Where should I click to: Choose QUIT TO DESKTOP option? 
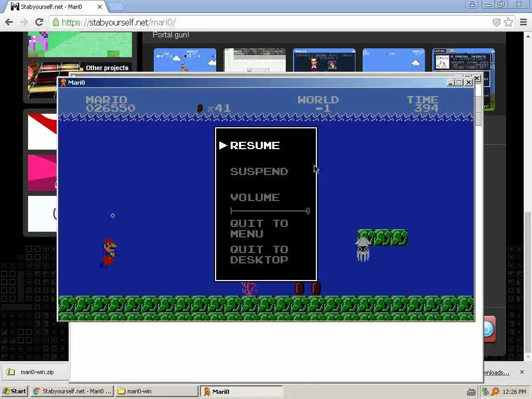coord(259,255)
